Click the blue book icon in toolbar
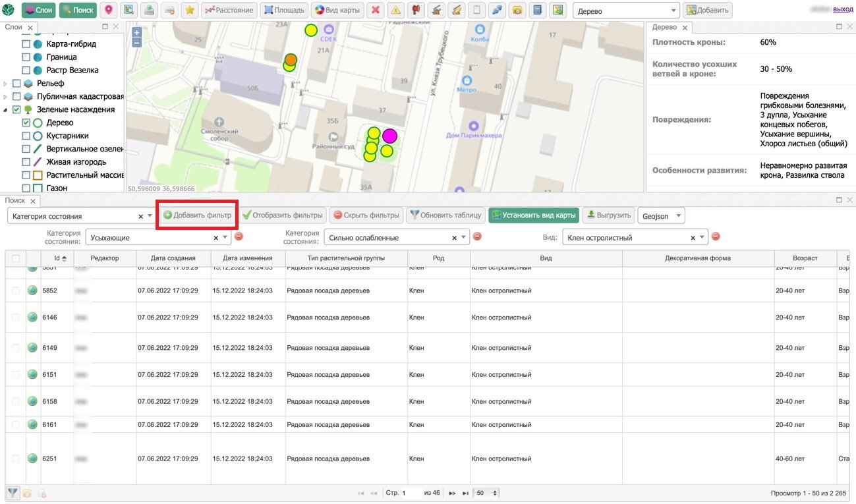Image resolution: width=856 pixels, height=504 pixels. (x=538, y=10)
